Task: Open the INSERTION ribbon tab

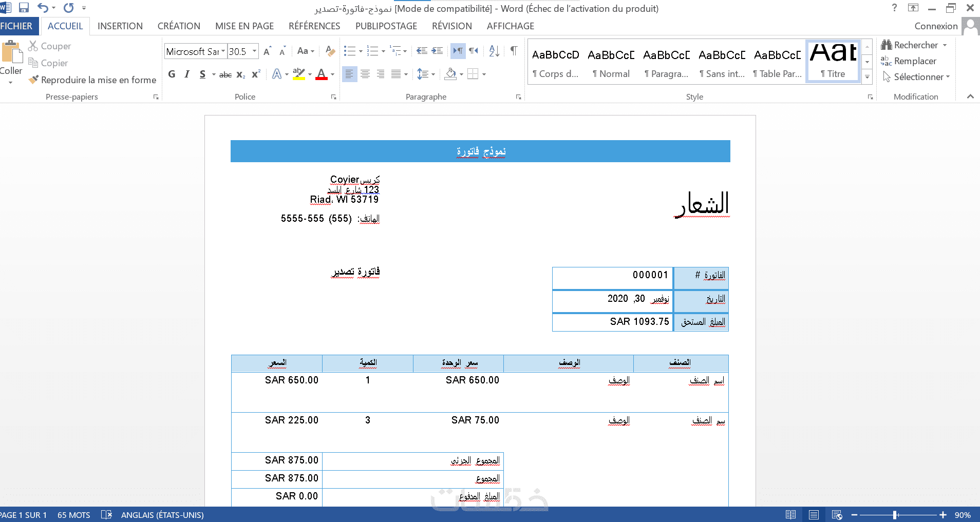Action: click(120, 26)
